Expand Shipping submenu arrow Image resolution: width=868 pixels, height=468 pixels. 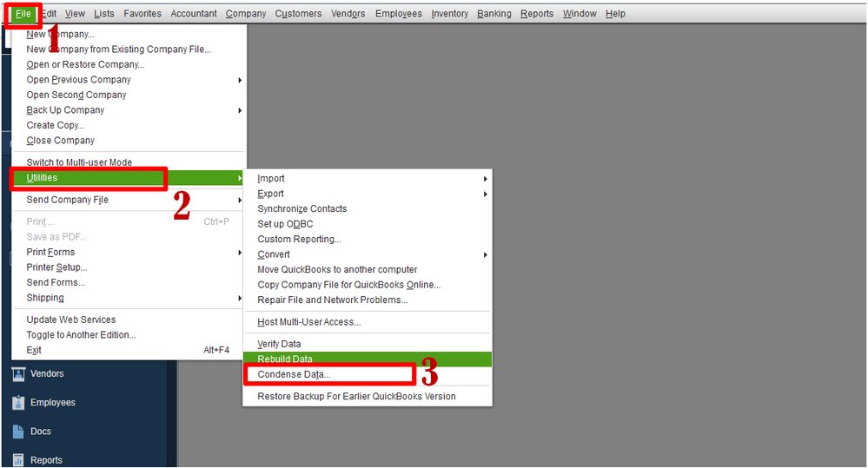pyautogui.click(x=240, y=299)
